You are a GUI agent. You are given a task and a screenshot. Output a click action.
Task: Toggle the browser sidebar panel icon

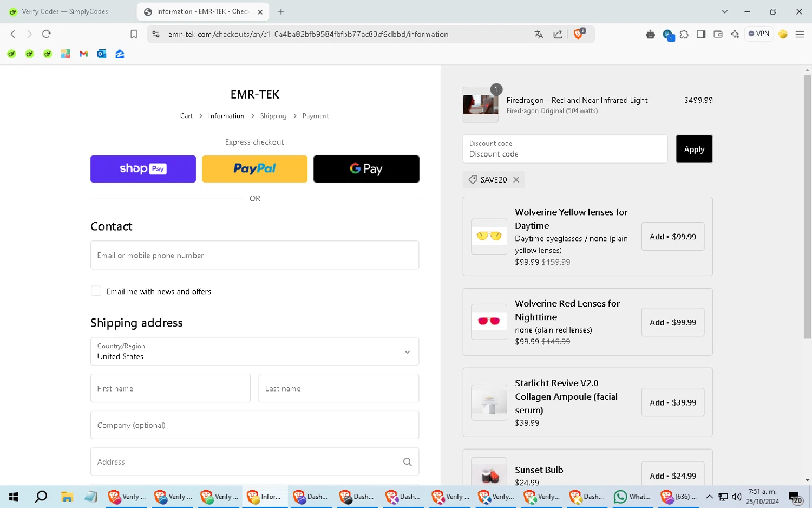[701, 34]
